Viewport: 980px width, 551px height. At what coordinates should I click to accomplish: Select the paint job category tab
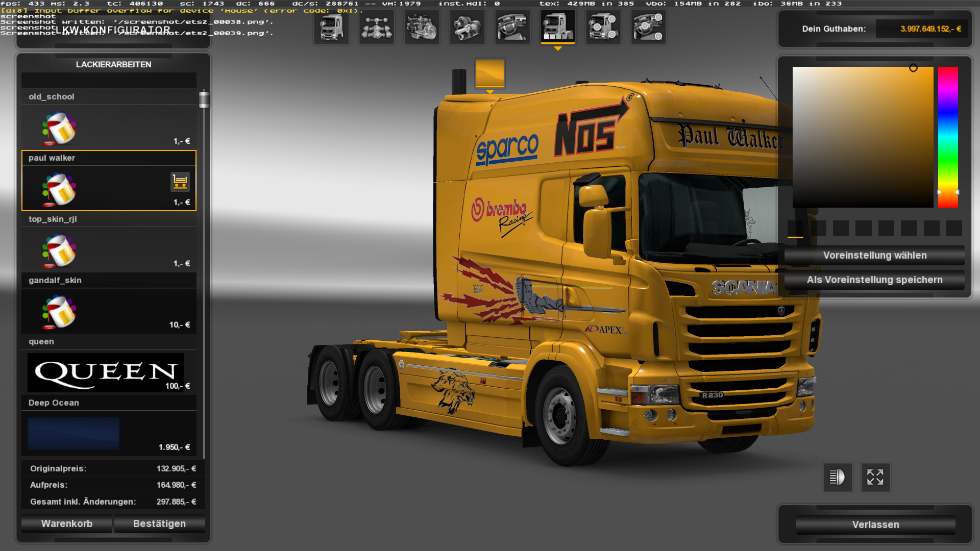point(558,27)
